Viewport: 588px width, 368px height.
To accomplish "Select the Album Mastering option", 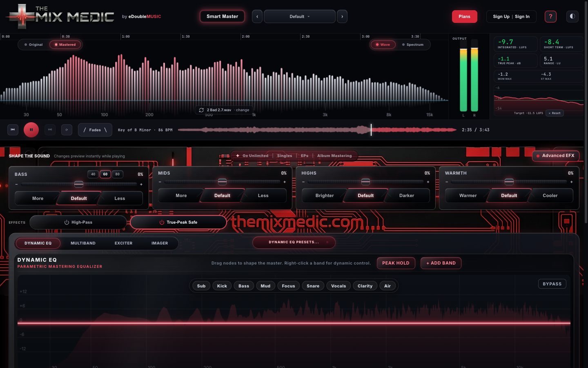I will (334, 156).
